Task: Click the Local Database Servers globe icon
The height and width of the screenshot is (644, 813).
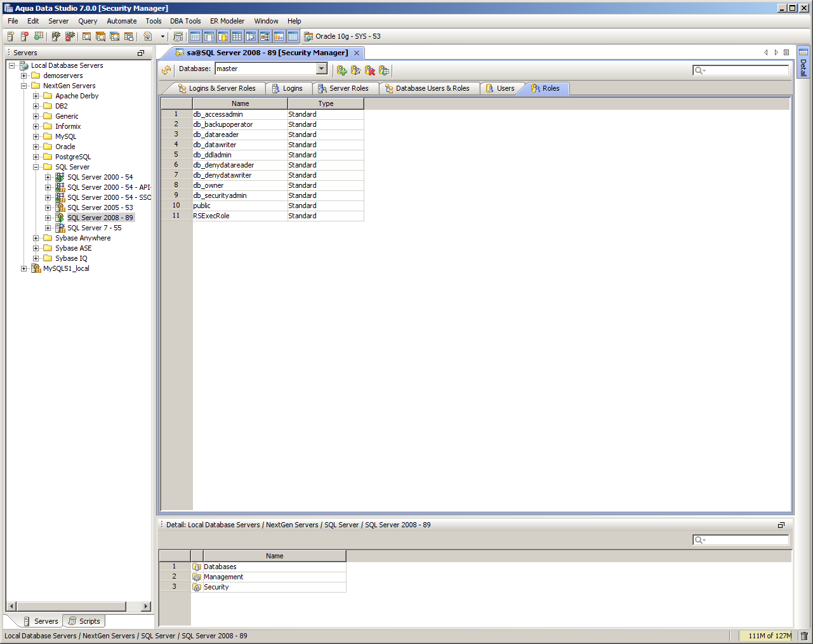Action: point(24,65)
